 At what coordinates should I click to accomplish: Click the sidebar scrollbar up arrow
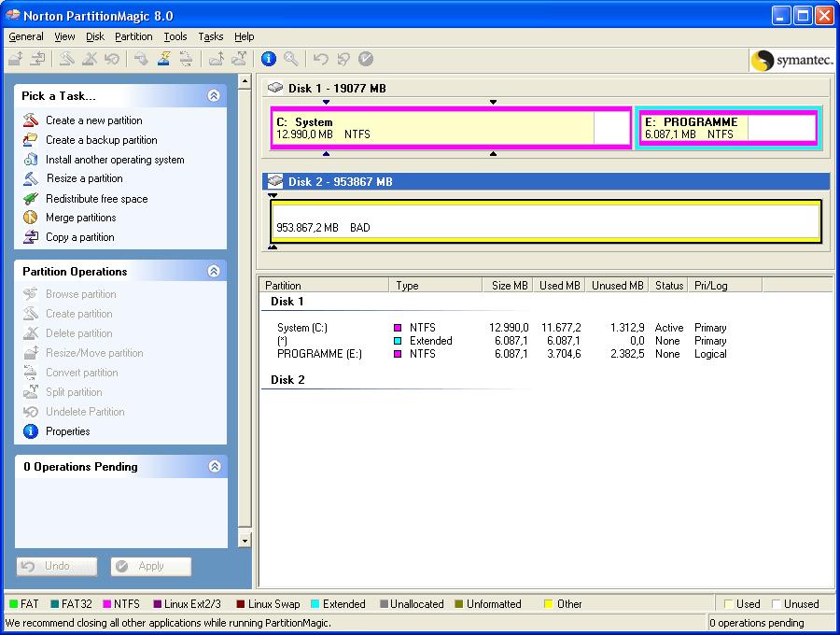point(245,81)
